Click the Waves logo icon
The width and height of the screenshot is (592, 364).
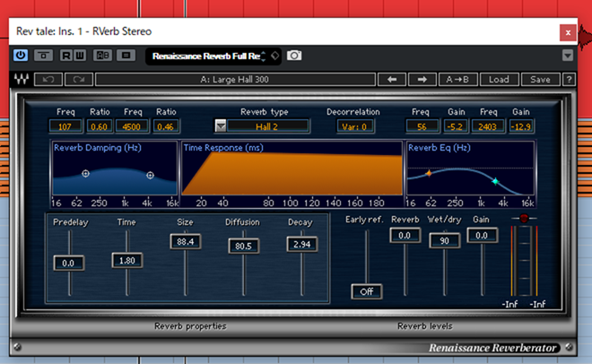(22, 79)
